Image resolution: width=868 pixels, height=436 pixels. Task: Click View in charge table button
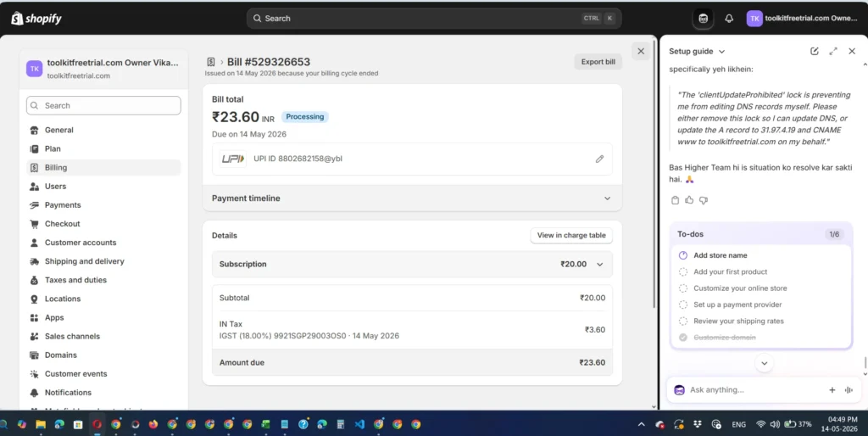[x=571, y=235]
